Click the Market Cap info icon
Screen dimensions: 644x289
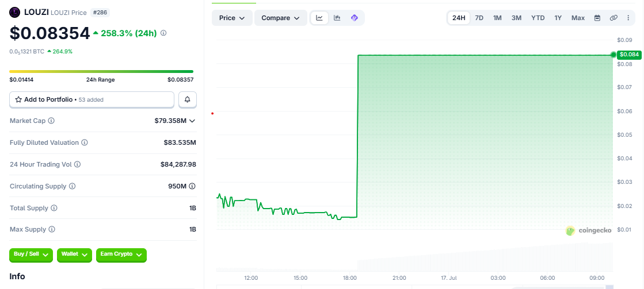coord(51,121)
